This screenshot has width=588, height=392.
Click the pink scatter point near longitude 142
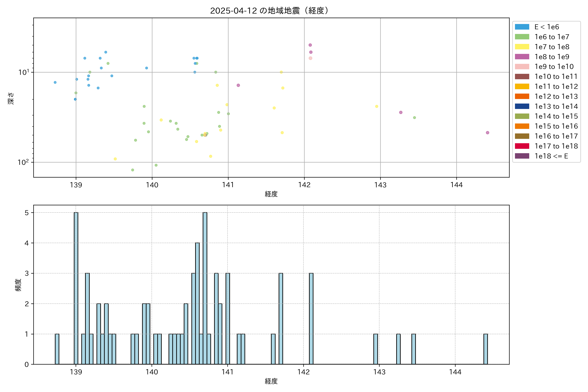(x=310, y=58)
